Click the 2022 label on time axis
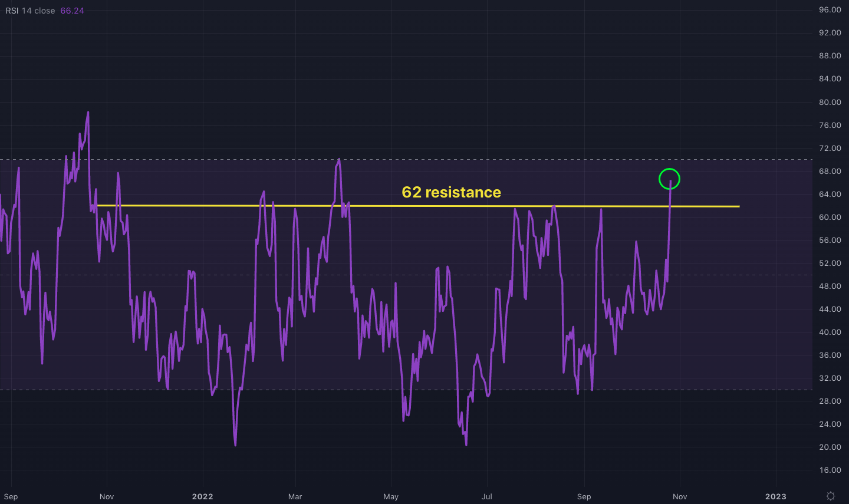The width and height of the screenshot is (849, 504). pyautogui.click(x=202, y=496)
